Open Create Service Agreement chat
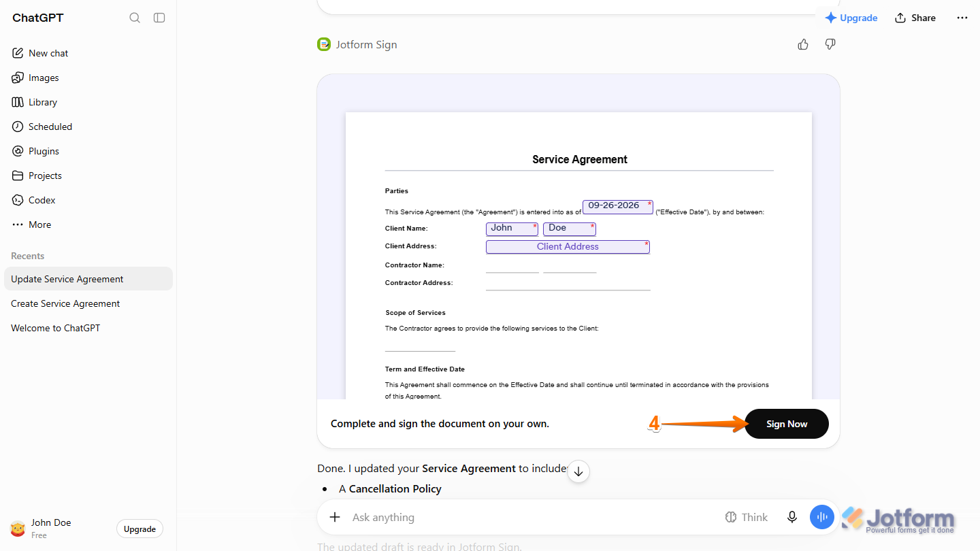Viewport: 980px width, 551px height. (x=88, y=303)
